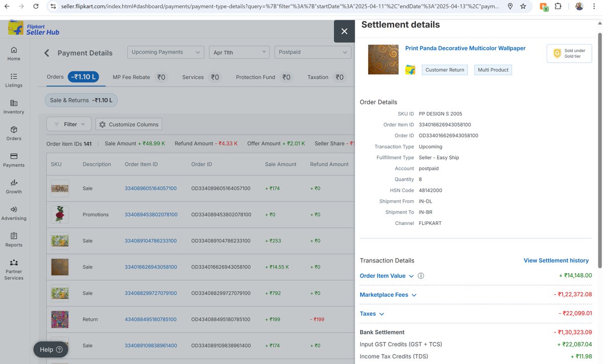Go forward in browser history
Viewport: 603px width, 364px height.
pyautogui.click(x=21, y=7)
